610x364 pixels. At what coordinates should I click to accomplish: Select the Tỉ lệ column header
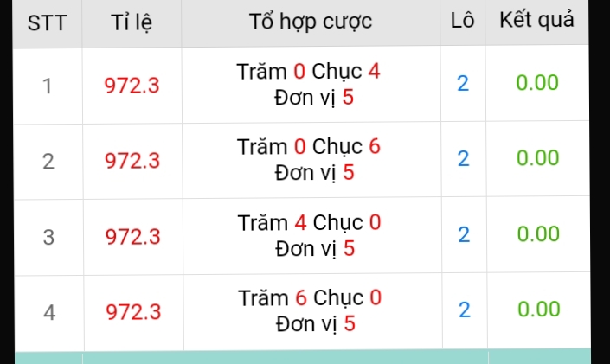point(132,22)
